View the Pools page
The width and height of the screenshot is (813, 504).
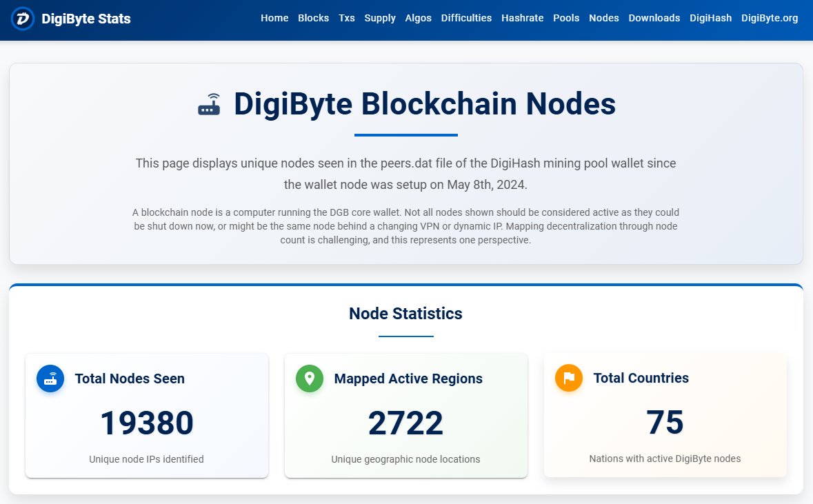[565, 18]
